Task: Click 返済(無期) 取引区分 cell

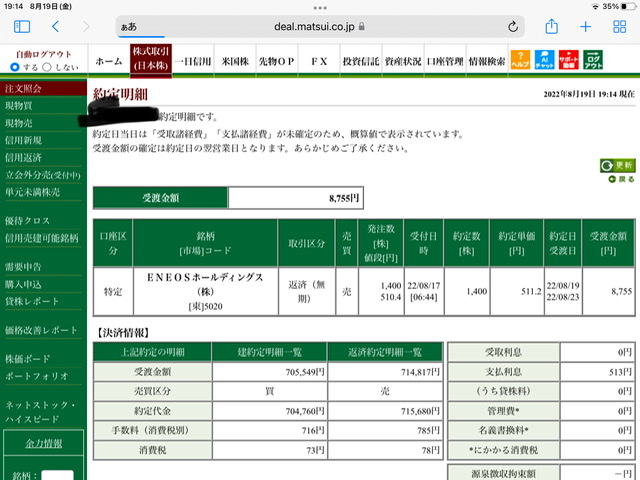Action: tap(307, 291)
